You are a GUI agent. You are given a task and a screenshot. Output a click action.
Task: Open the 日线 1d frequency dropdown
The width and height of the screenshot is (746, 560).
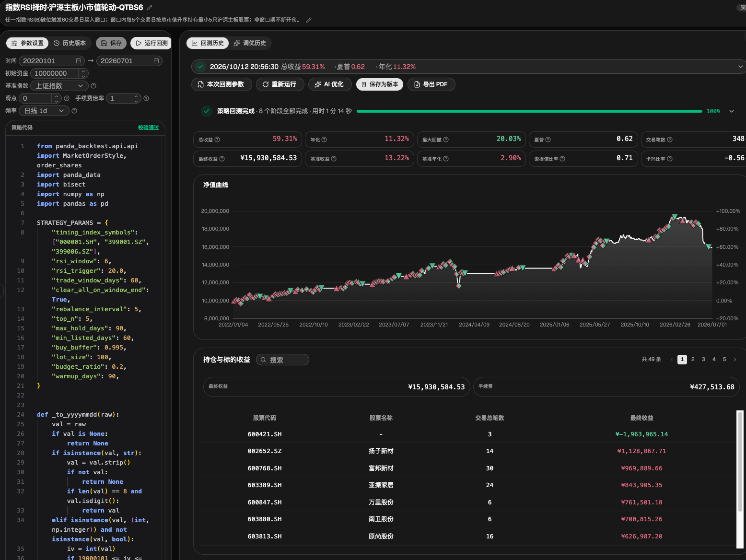click(x=44, y=111)
